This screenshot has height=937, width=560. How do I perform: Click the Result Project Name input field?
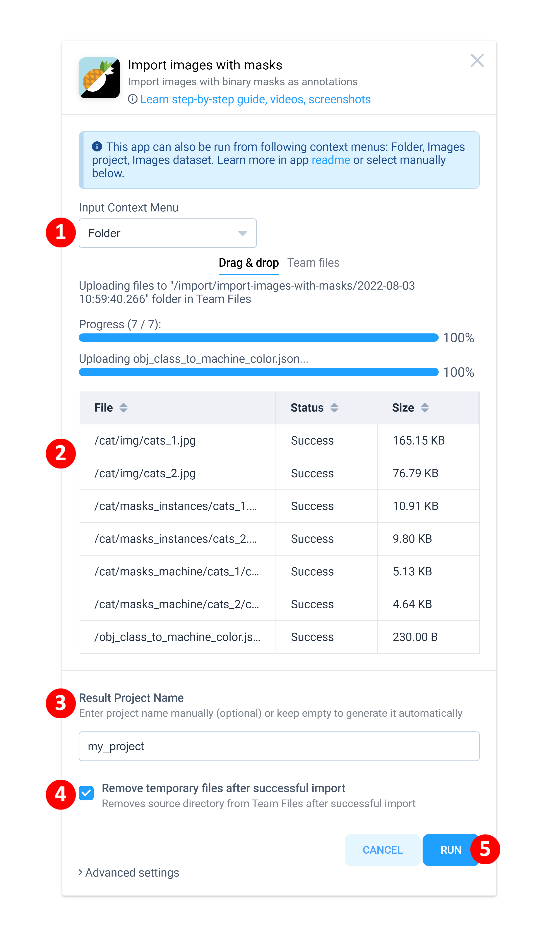(279, 747)
